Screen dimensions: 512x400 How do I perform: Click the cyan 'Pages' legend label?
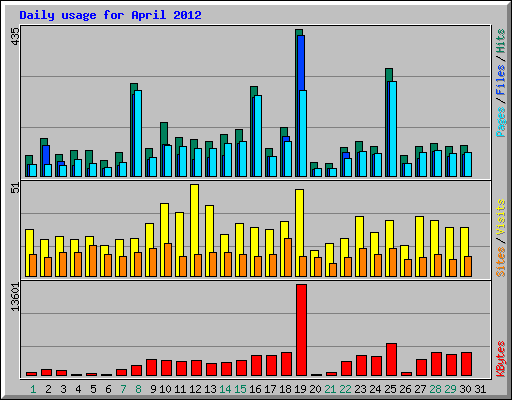click(500, 122)
